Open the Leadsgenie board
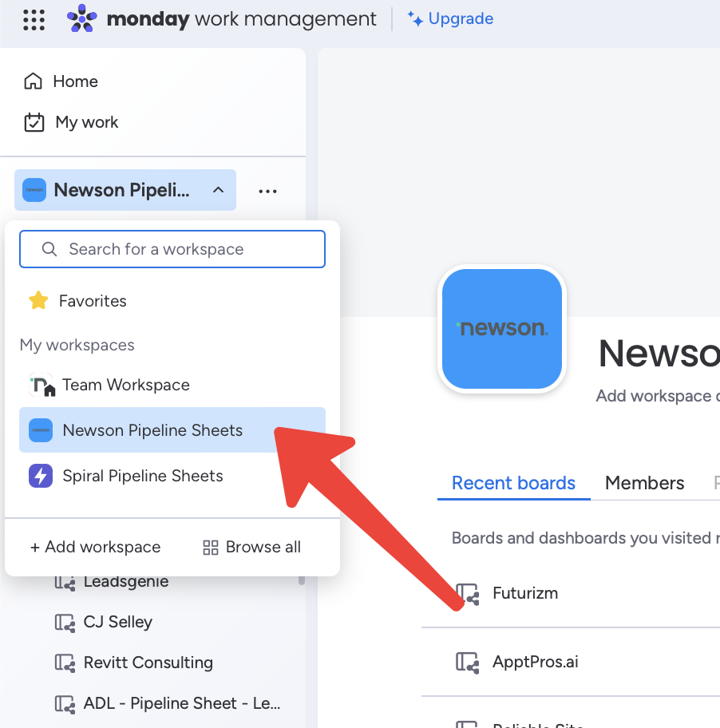 coord(126,582)
